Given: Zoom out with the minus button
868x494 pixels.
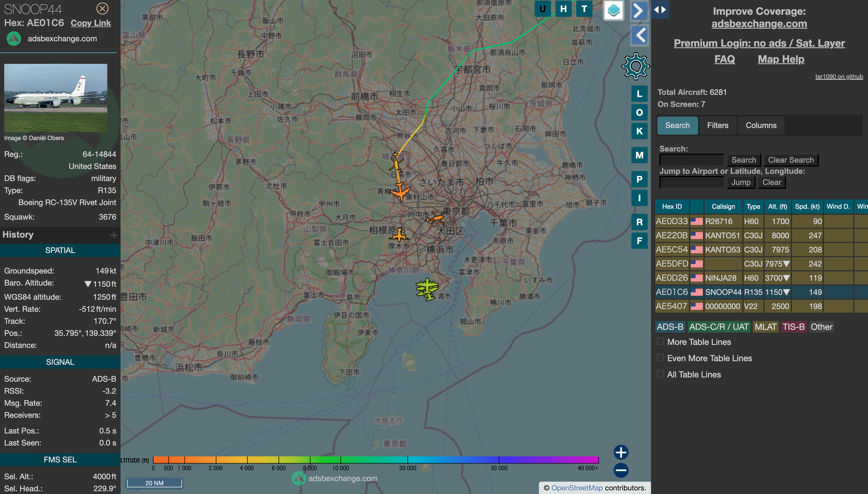Looking at the screenshot, I should (x=621, y=470).
